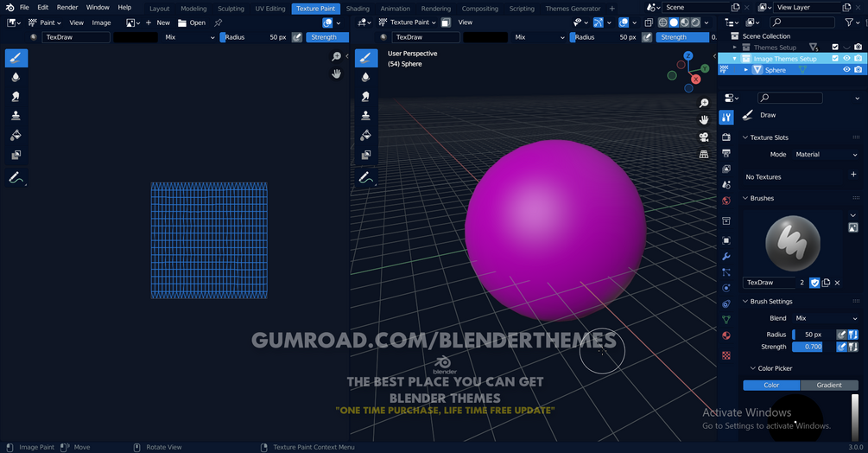Toggle X-ray button in 3D viewport header

[649, 22]
